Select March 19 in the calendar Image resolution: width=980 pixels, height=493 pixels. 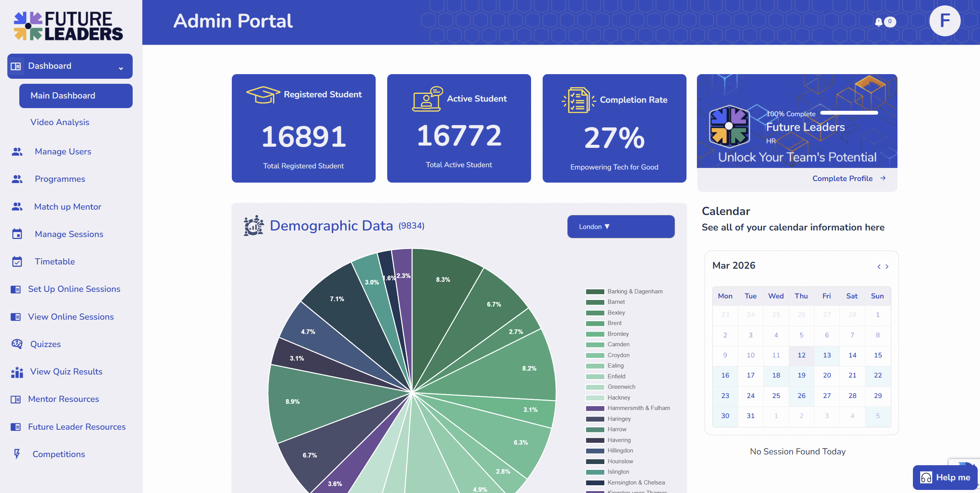point(801,375)
